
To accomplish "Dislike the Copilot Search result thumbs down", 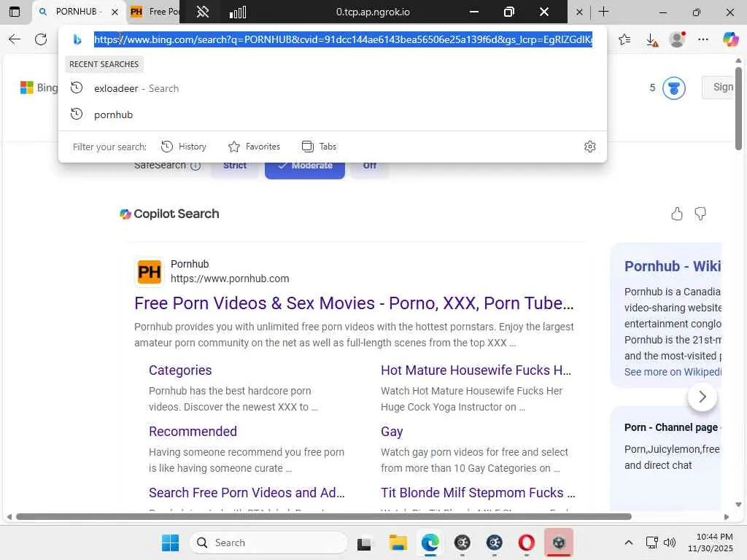I will [700, 214].
